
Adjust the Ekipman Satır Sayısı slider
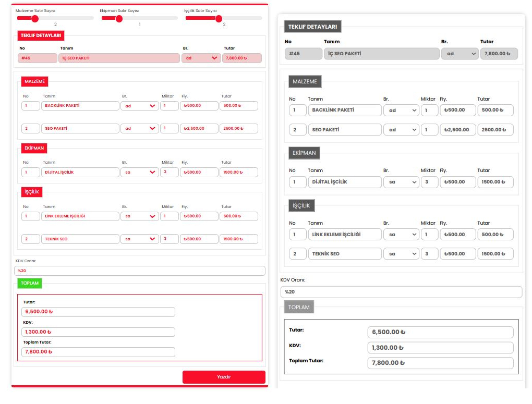tap(139, 18)
